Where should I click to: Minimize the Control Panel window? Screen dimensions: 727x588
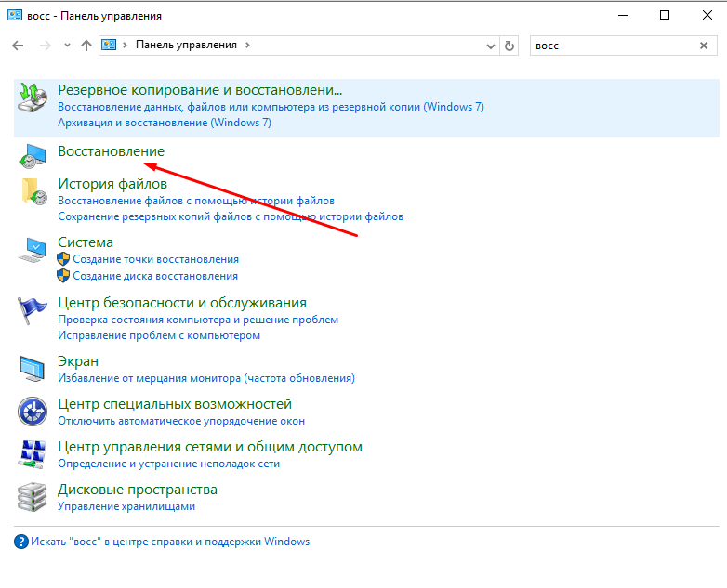(x=623, y=15)
